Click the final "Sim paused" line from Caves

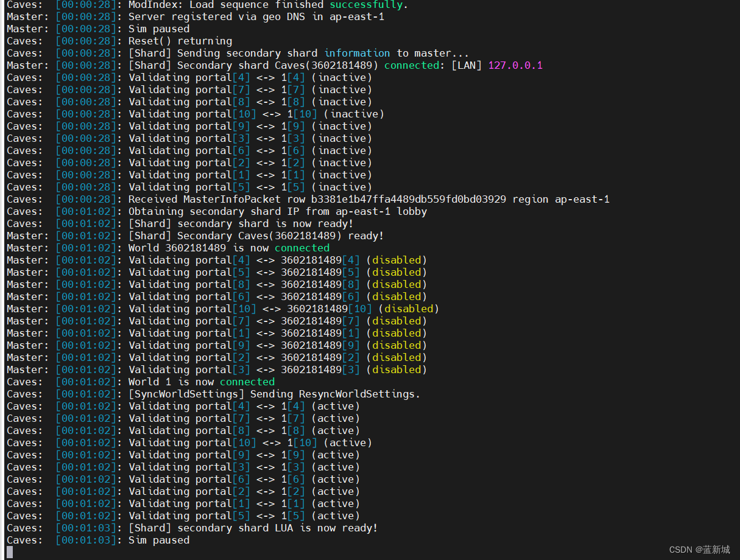click(158, 540)
